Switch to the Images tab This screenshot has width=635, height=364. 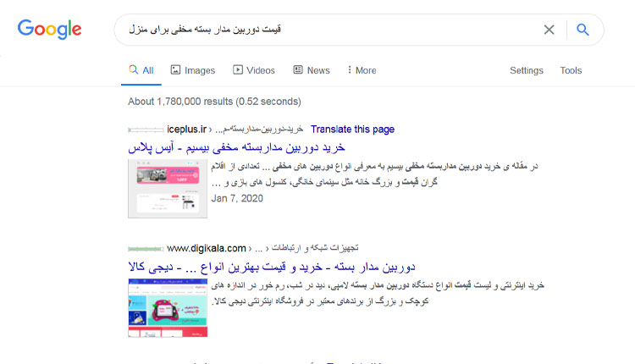coord(192,70)
